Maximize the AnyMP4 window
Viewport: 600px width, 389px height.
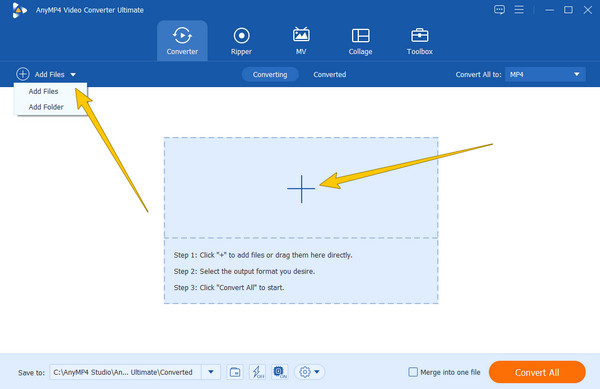pyautogui.click(x=568, y=10)
